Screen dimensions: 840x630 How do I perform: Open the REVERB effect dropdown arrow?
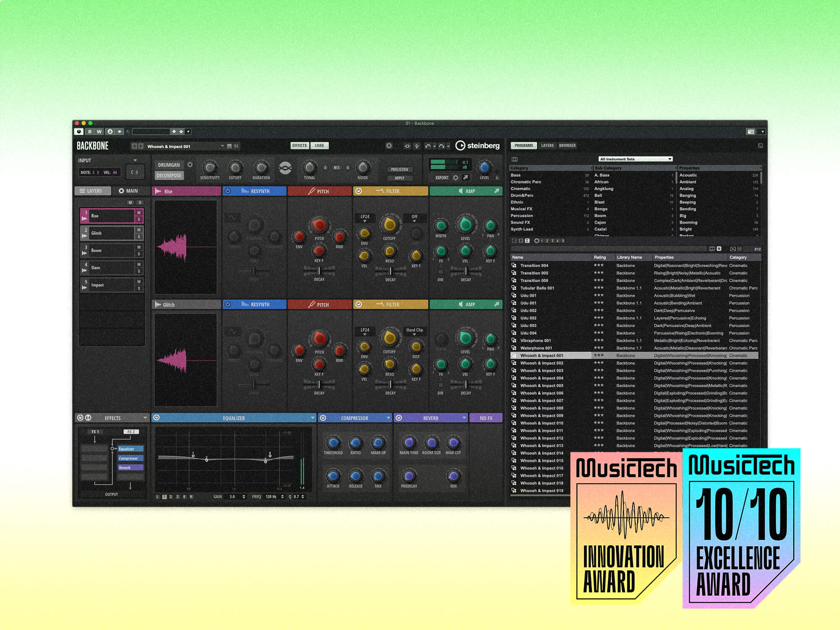coord(464,418)
